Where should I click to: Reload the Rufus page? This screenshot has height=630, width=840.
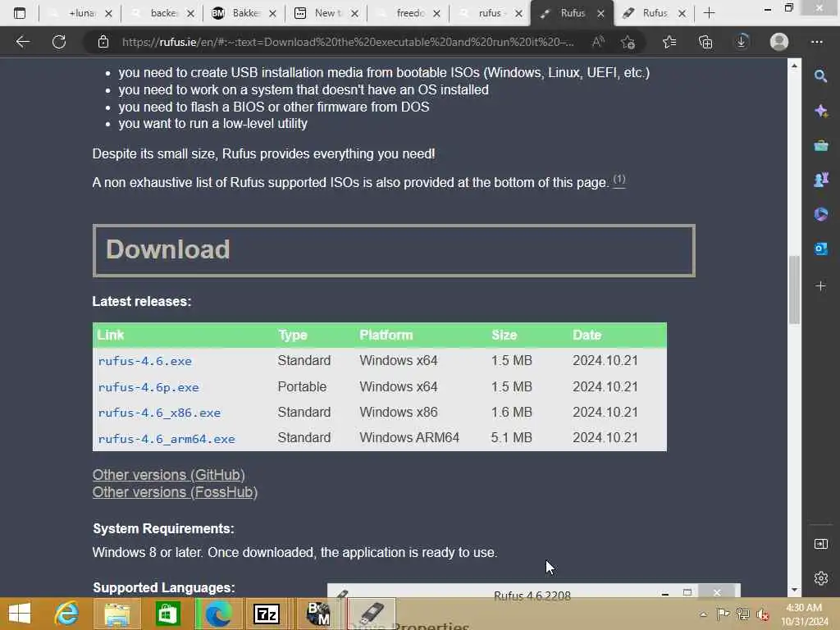click(x=59, y=42)
